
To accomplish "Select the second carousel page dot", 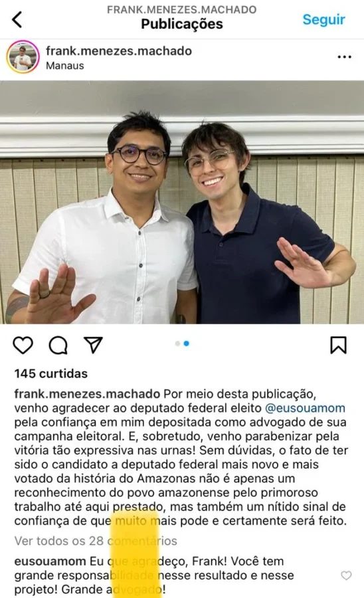I will [x=187, y=344].
